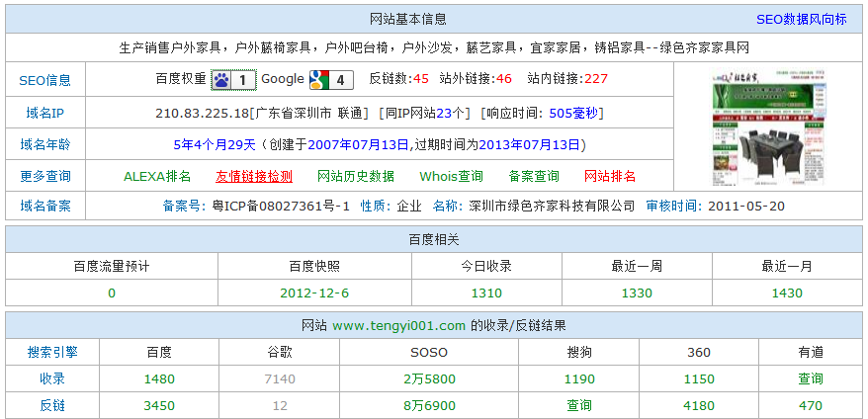Click the 反链 row label
This screenshot has width=868, height=419.
(x=52, y=406)
